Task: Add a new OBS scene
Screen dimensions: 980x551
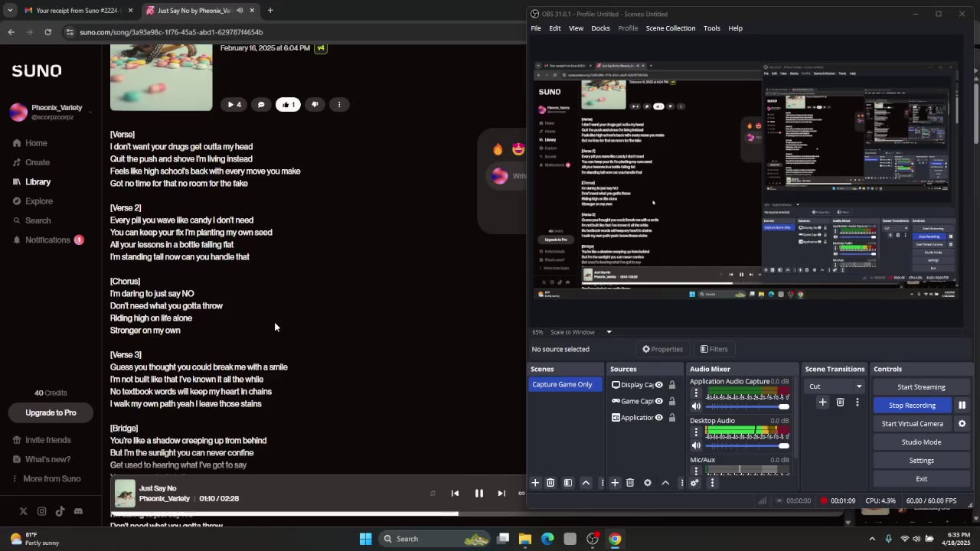Action: pyautogui.click(x=535, y=483)
